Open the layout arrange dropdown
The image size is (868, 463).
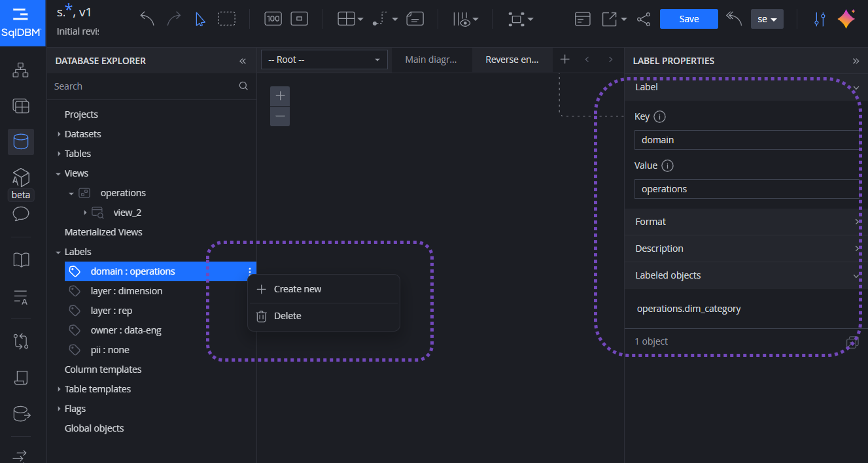point(521,19)
